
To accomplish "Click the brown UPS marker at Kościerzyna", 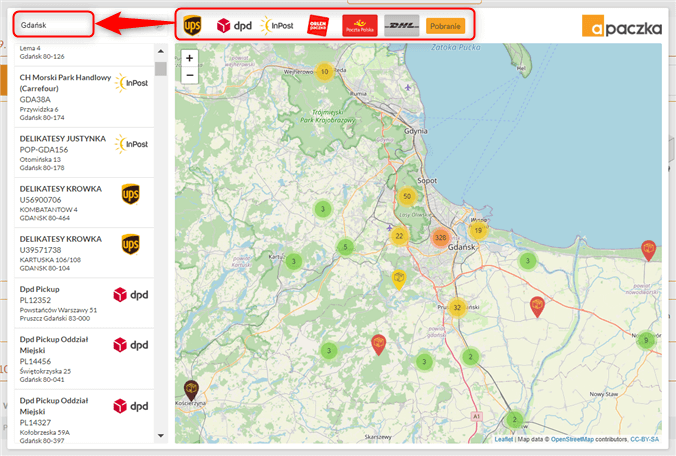I will (x=188, y=391).
